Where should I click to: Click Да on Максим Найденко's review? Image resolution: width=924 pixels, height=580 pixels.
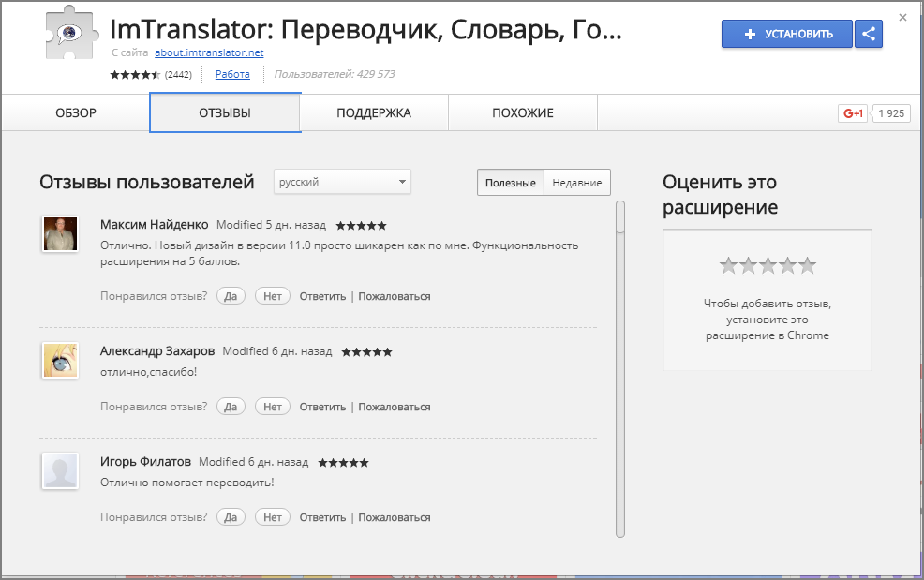(x=231, y=295)
